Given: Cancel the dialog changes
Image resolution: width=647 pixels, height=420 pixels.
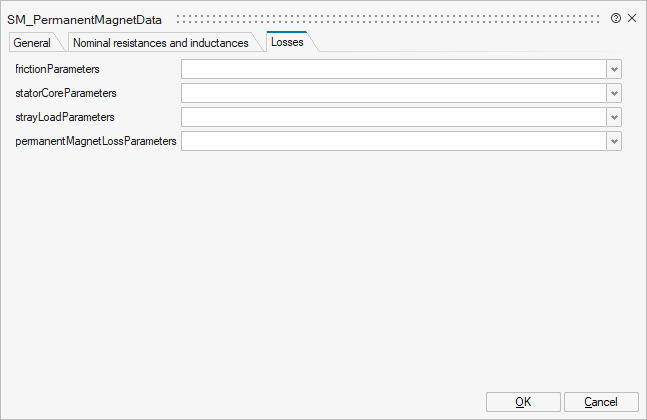Looking at the screenshot, I should [601, 401].
